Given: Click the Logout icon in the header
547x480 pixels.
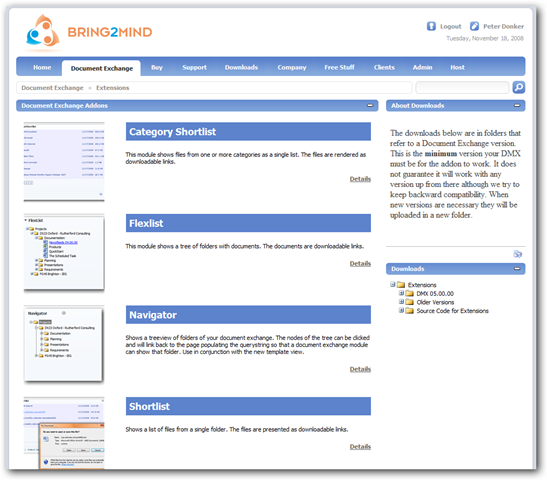Looking at the screenshot, I should (x=431, y=26).
